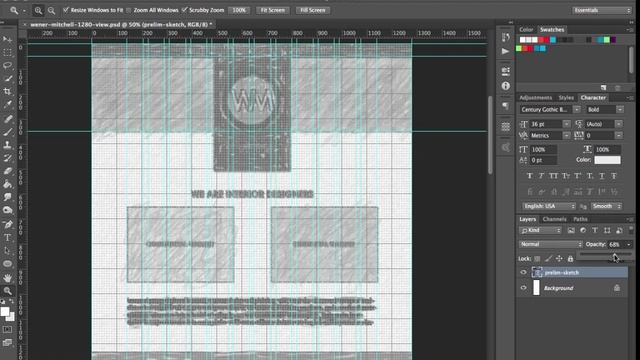
Task: Switch to the Styles tab
Action: click(x=566, y=98)
